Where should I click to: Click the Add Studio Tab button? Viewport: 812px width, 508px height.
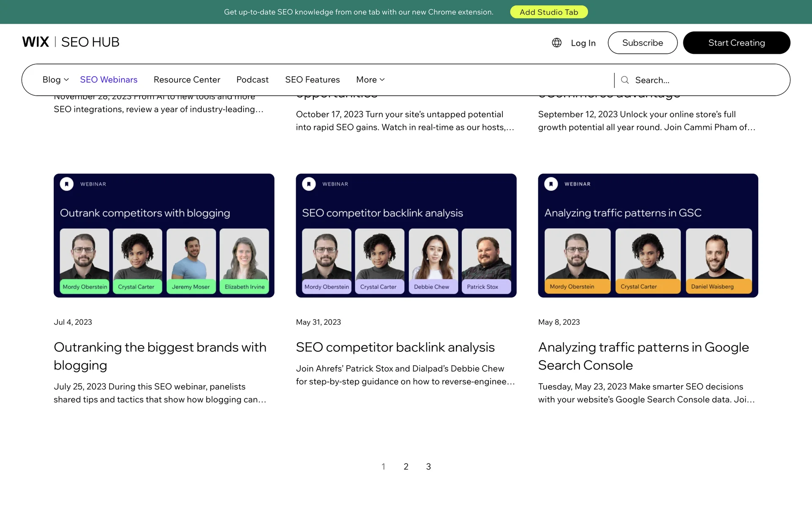tap(549, 12)
